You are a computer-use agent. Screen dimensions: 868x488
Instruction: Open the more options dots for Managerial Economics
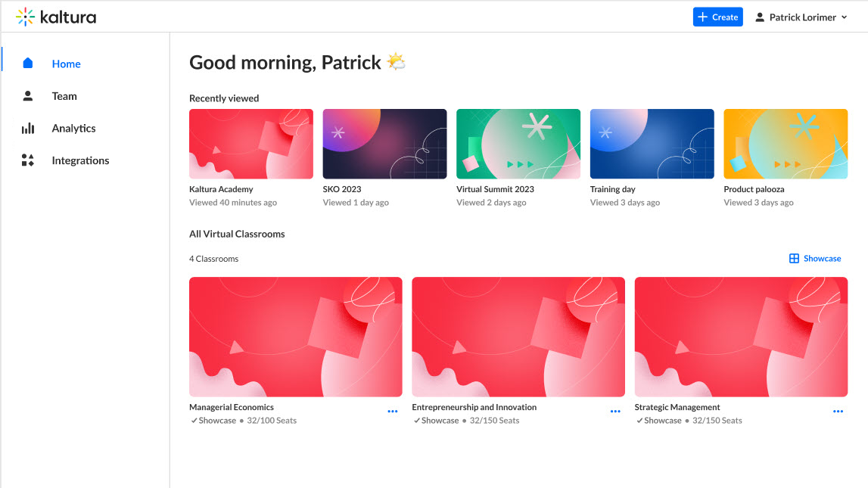coord(393,412)
